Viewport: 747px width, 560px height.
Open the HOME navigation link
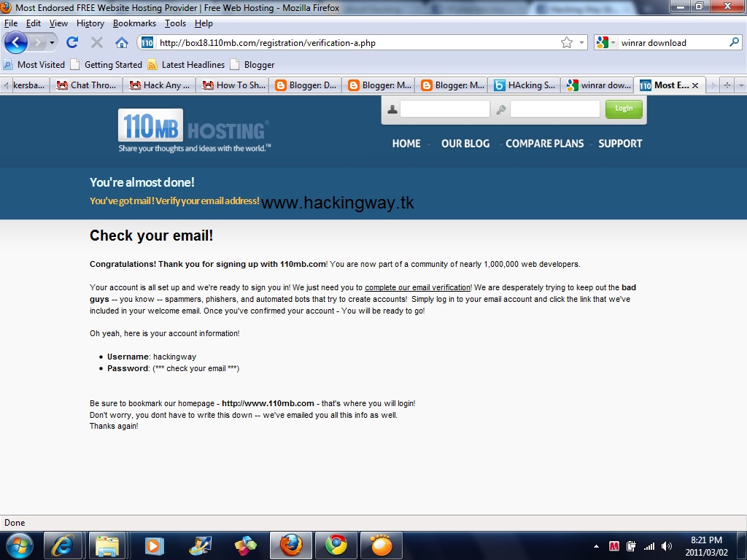pos(406,144)
